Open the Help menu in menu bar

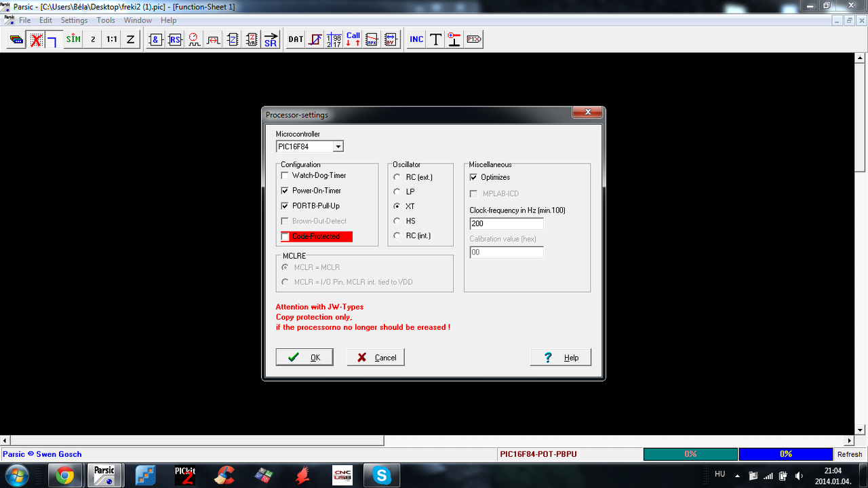pos(168,20)
